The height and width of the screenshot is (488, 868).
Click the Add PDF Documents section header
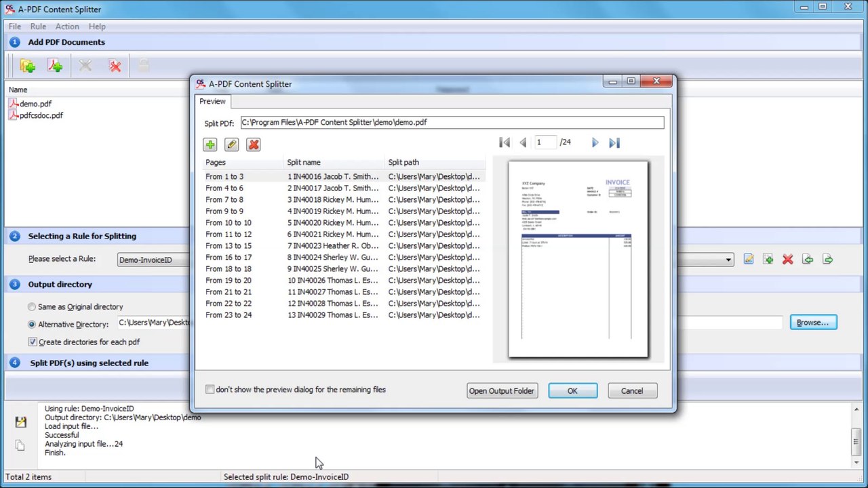click(x=66, y=42)
